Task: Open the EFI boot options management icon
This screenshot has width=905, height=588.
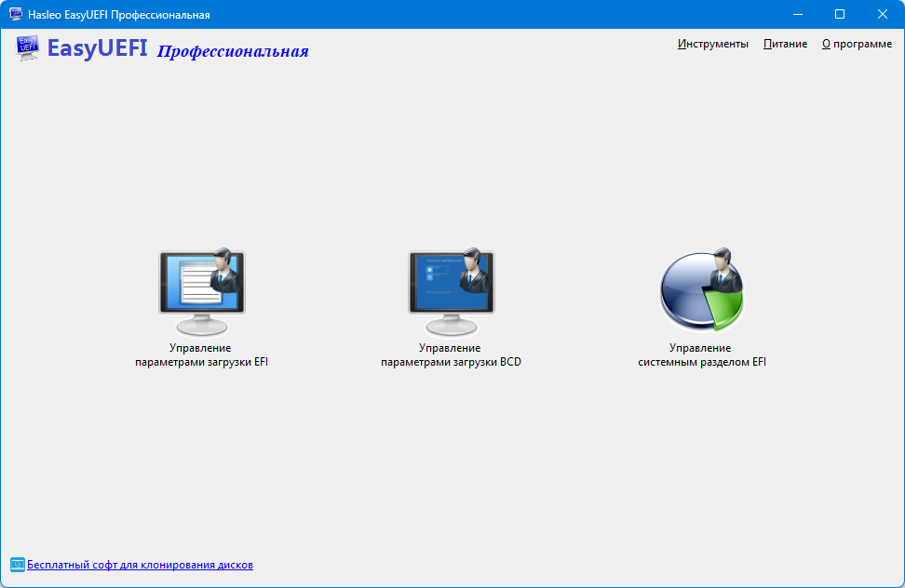Action: (x=202, y=292)
